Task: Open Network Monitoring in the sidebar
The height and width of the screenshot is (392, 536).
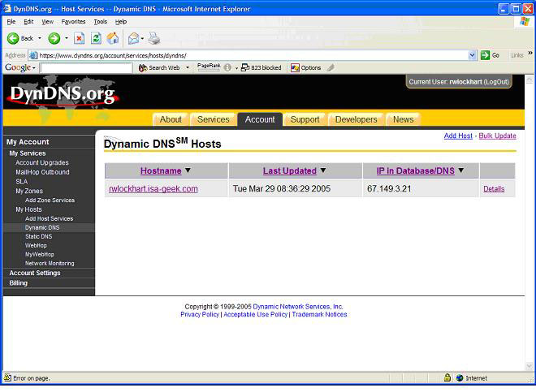Action: pos(50,263)
